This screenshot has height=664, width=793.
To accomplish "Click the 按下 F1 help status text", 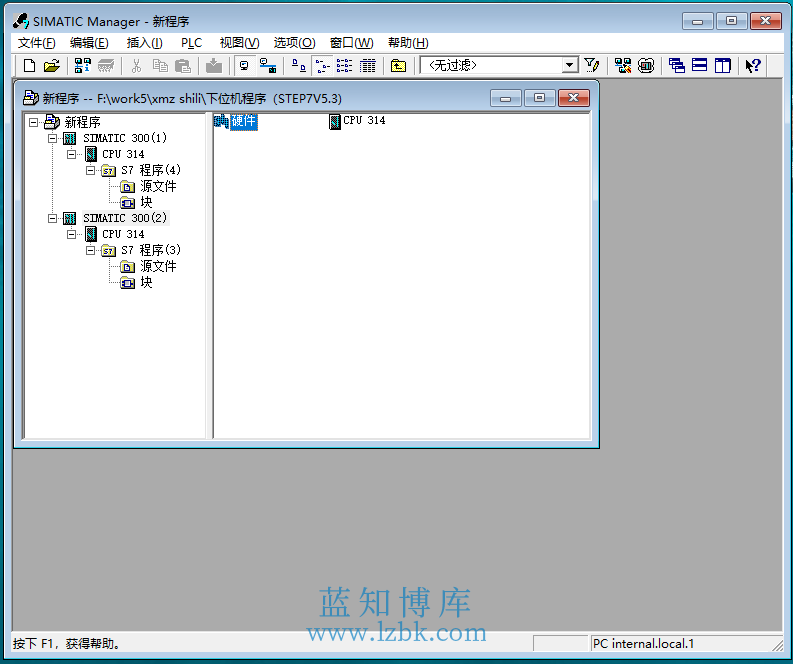I will (66, 644).
